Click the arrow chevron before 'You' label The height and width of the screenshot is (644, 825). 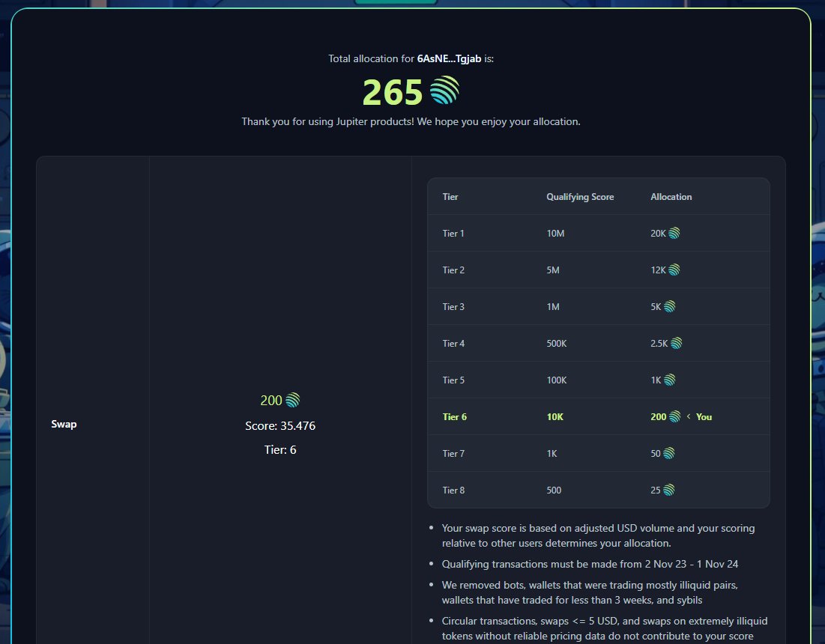688,416
